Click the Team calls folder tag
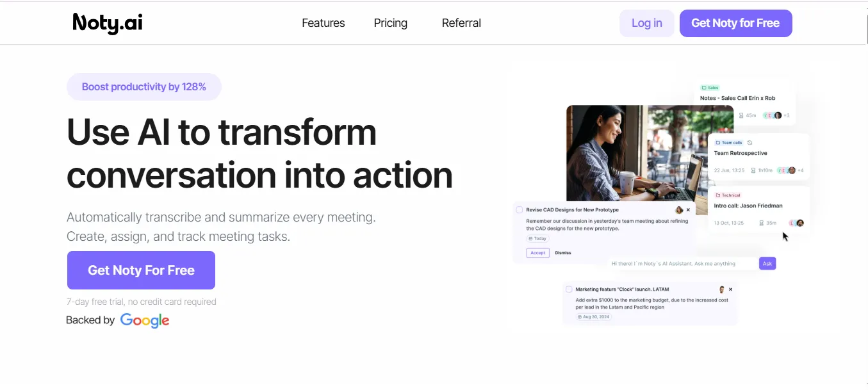This screenshot has width=868, height=390. pos(729,143)
